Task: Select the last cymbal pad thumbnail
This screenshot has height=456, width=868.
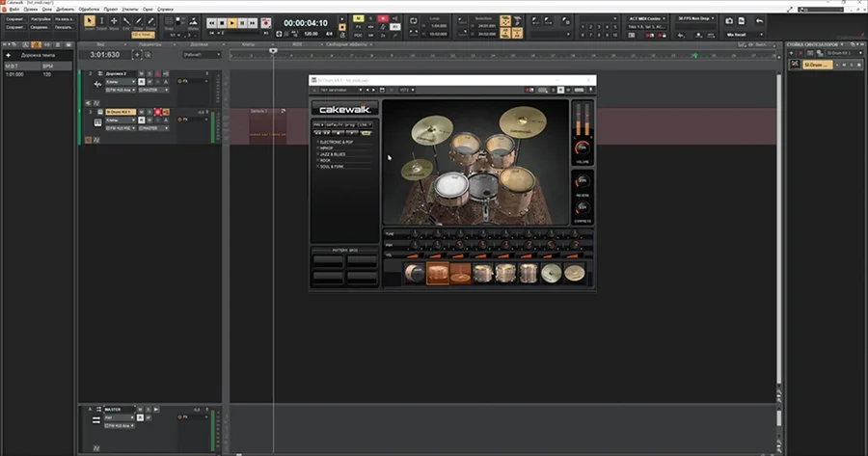Action: click(x=574, y=274)
